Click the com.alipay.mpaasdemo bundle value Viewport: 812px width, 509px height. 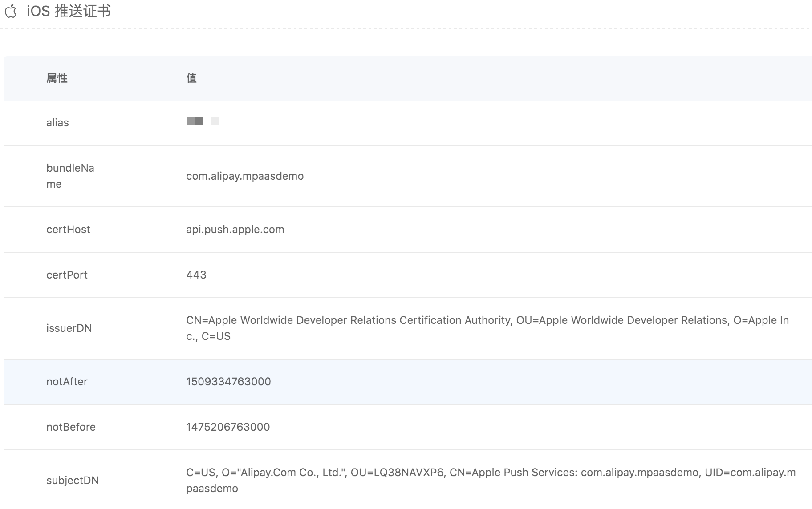pos(245,176)
